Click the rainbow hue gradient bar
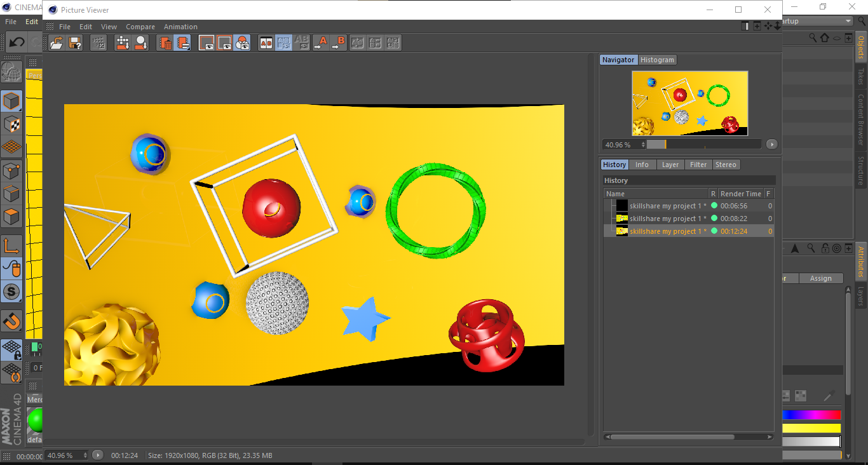868x465 pixels. point(812,415)
